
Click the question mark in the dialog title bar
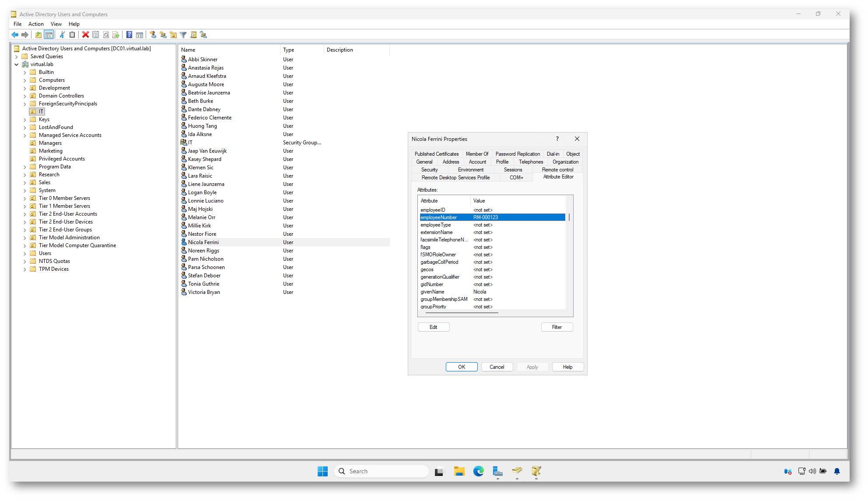[557, 139]
